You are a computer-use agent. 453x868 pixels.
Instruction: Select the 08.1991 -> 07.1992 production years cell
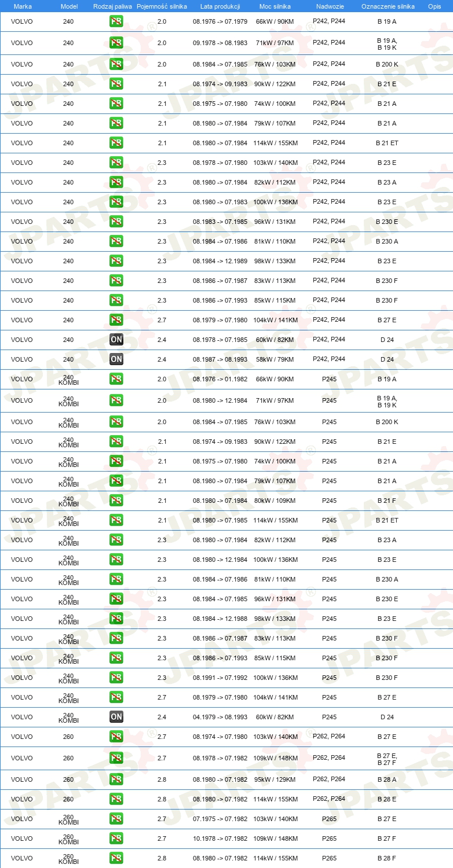220,678
